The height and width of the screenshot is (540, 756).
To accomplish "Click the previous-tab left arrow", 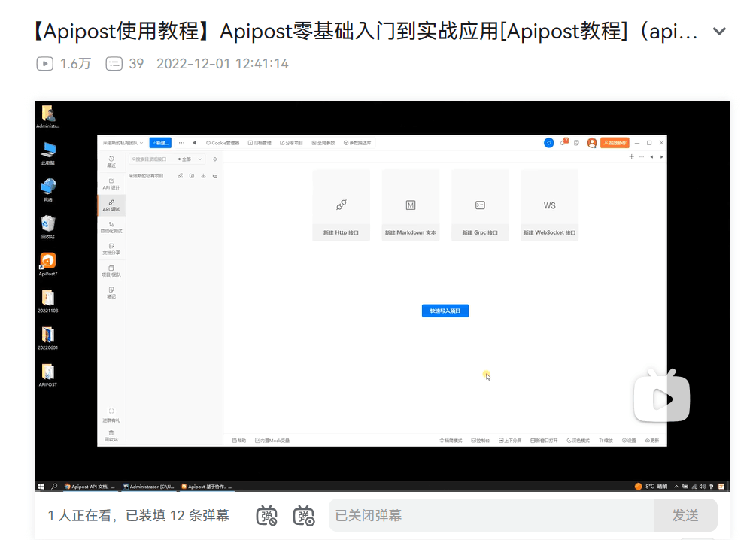I will (x=652, y=156).
